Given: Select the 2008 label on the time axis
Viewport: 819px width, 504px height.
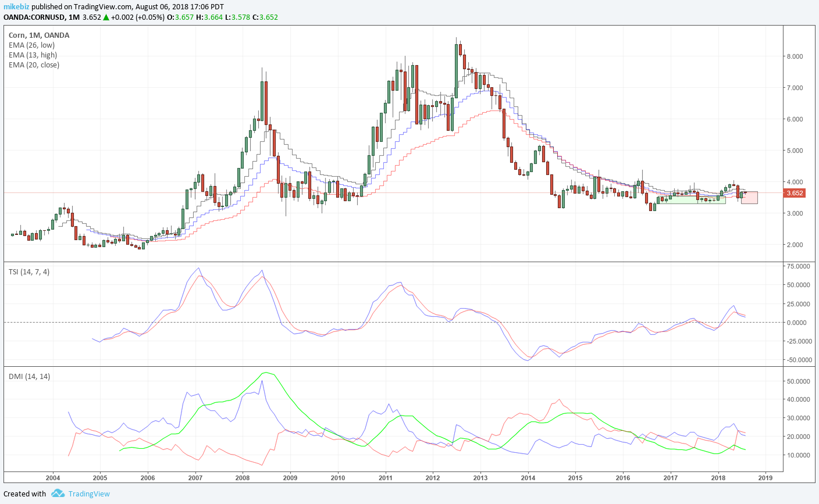Looking at the screenshot, I should coord(243,478).
